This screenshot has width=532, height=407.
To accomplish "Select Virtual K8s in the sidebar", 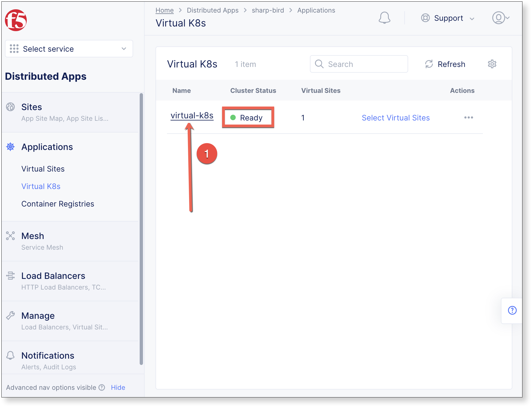I will click(41, 186).
